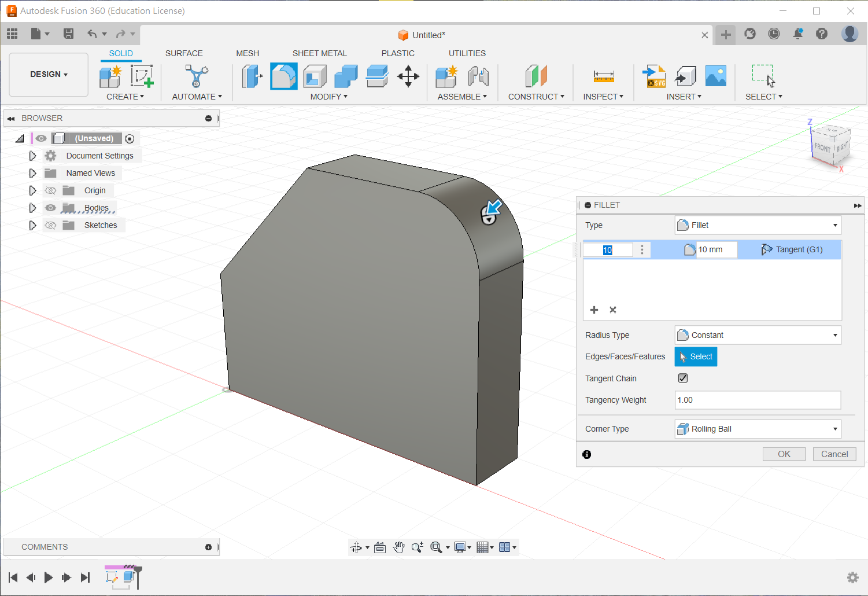Uncheck the Tangent Chain checkbox
The height and width of the screenshot is (596, 868).
point(683,378)
